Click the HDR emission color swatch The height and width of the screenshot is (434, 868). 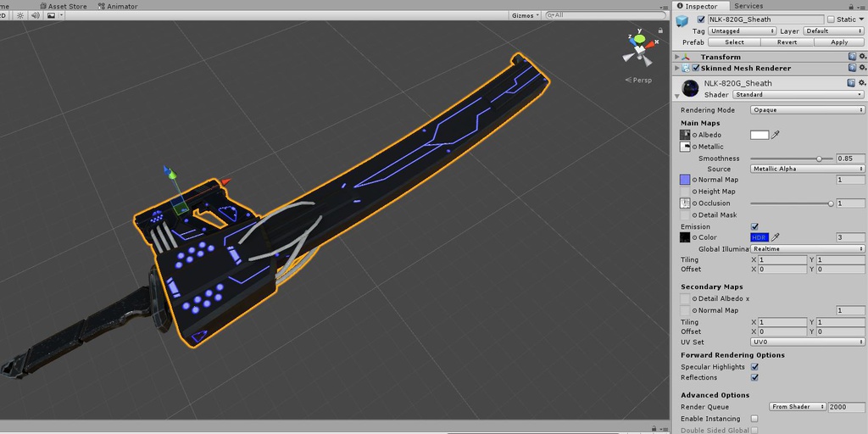[759, 237]
